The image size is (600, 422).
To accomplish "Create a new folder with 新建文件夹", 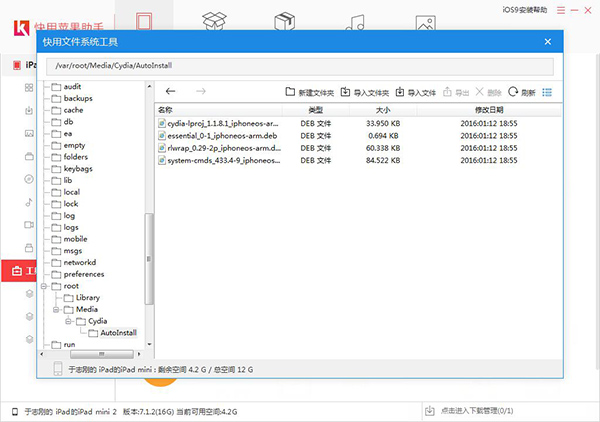I will tap(310, 92).
